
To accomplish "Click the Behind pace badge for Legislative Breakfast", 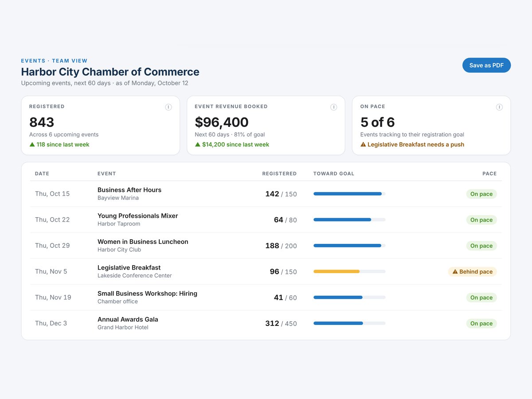I will pyautogui.click(x=472, y=272).
